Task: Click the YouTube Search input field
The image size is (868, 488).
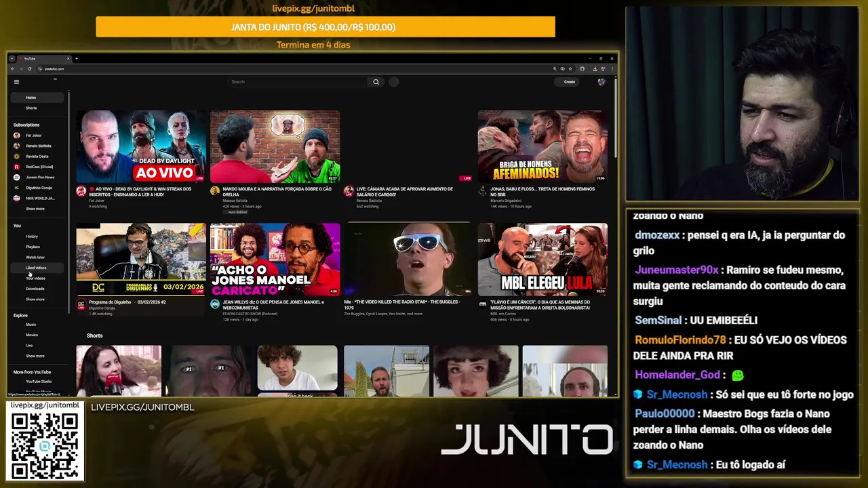Action: [298, 82]
